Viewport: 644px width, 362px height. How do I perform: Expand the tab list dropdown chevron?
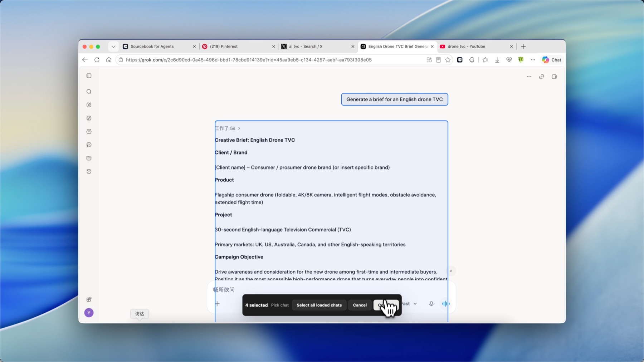pyautogui.click(x=113, y=47)
